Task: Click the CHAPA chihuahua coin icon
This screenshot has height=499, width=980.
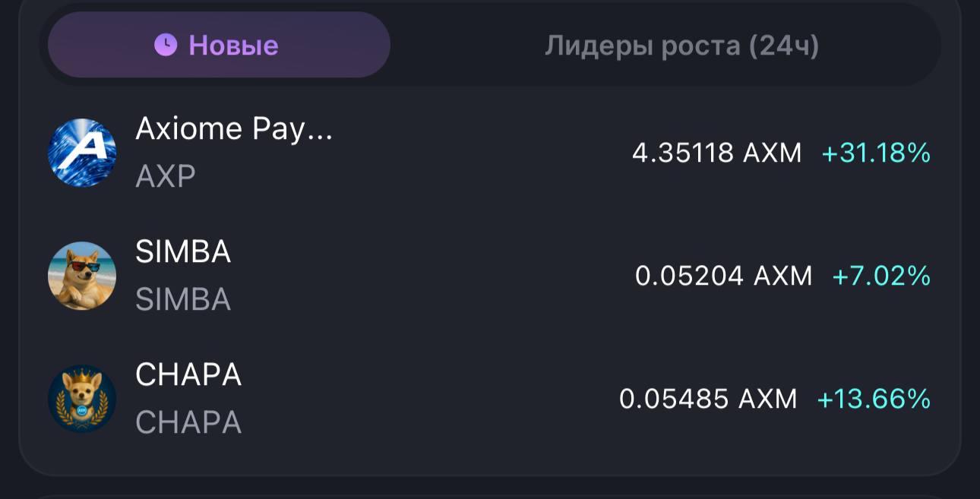Action: click(82, 398)
